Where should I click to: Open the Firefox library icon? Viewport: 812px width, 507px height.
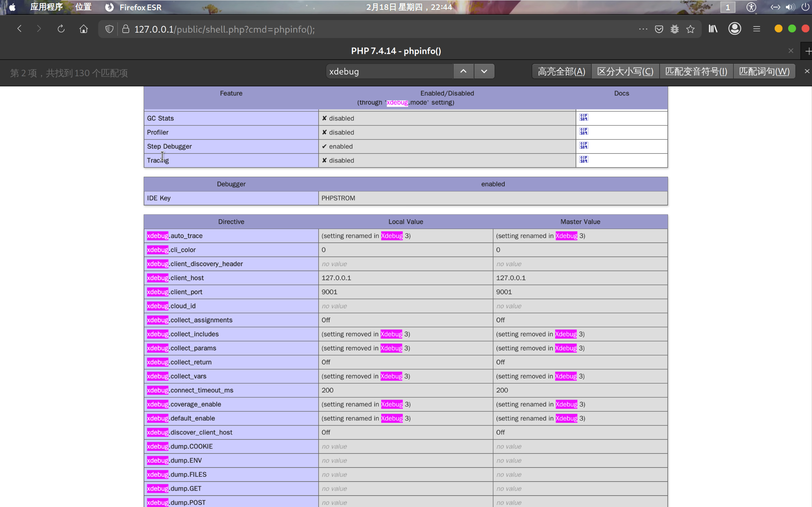pyautogui.click(x=713, y=29)
